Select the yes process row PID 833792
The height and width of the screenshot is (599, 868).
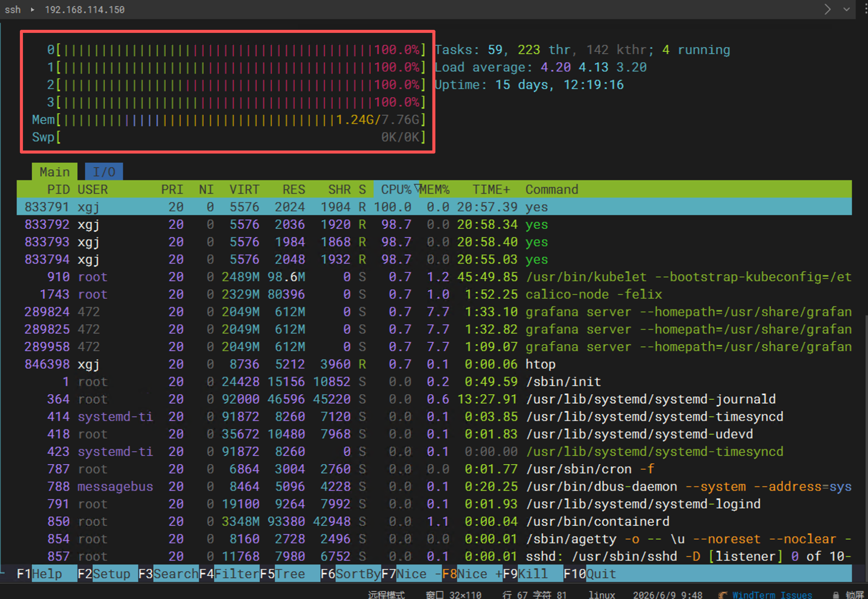coord(434,225)
